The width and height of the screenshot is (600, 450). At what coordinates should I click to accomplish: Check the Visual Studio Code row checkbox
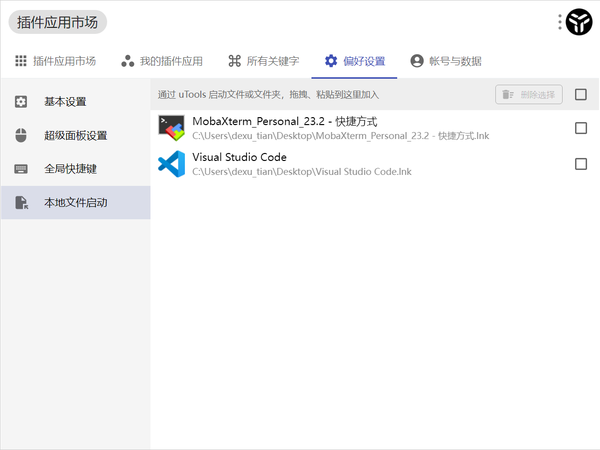(x=580, y=164)
